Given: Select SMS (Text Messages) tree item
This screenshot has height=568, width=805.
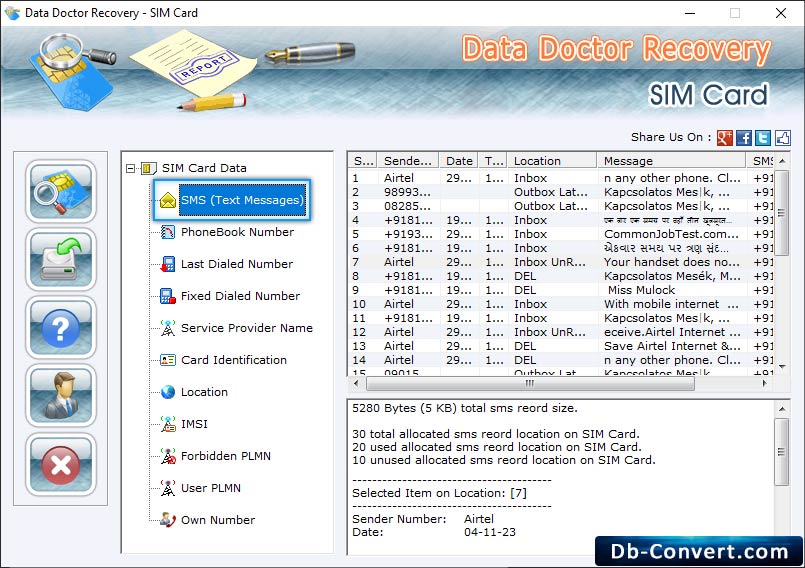Looking at the screenshot, I should [x=242, y=200].
